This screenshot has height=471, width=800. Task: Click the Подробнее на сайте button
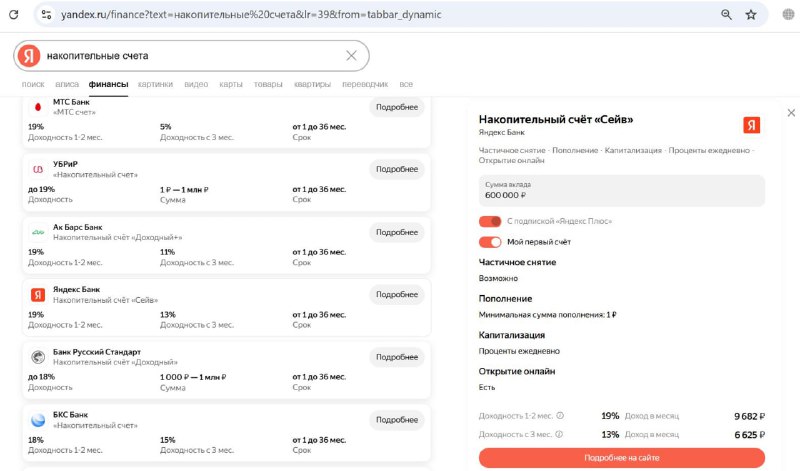[621, 458]
